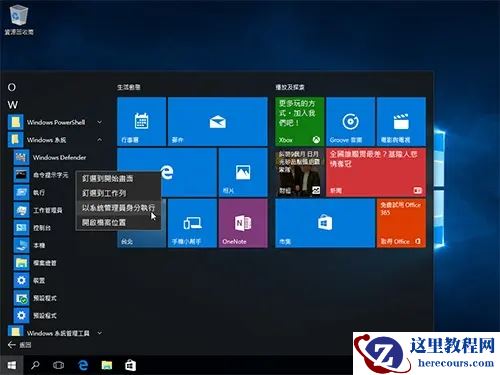Screen dimensions: 500x375
Task: Choose 釘選到開始畫面 (Pin to Start) in context menu
Action: coord(118,179)
